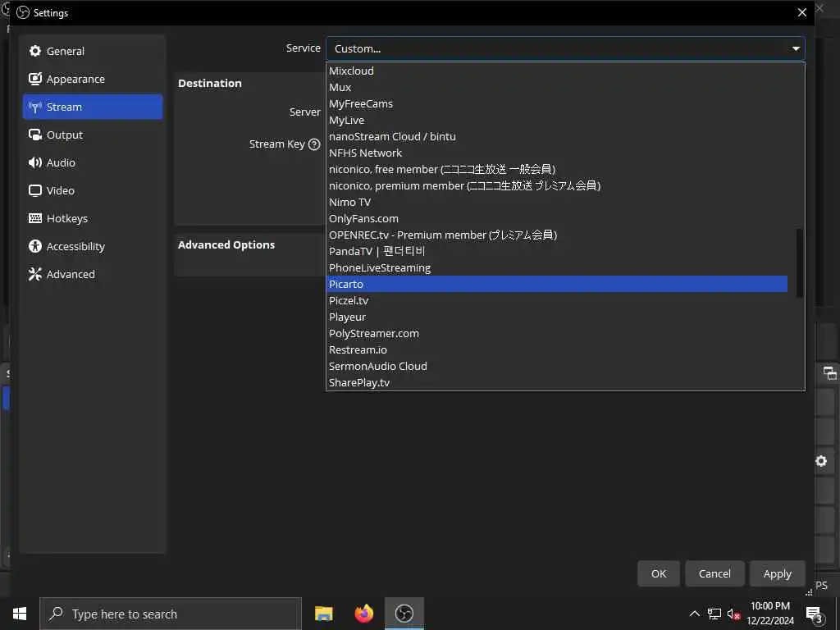
Task: Select MyLive in the service list
Action: [x=557, y=120]
